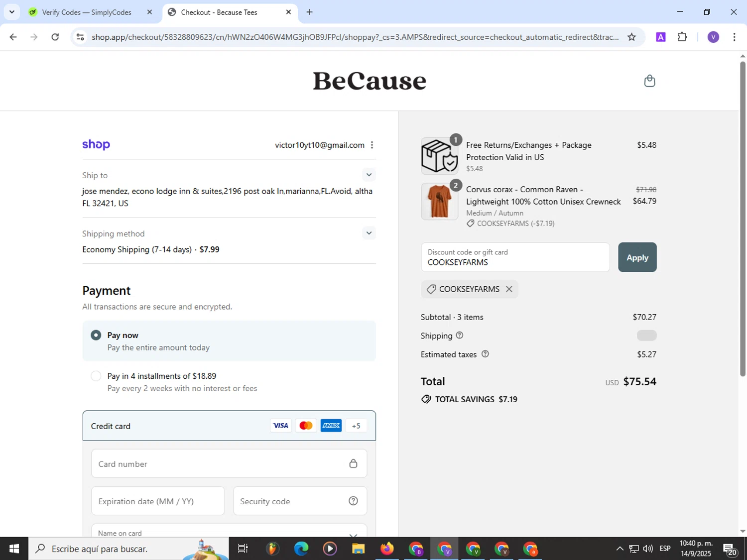Screen dimensions: 747x560
Task: Click the Corvus corax t-shirt thumbnail
Action: [439, 201]
